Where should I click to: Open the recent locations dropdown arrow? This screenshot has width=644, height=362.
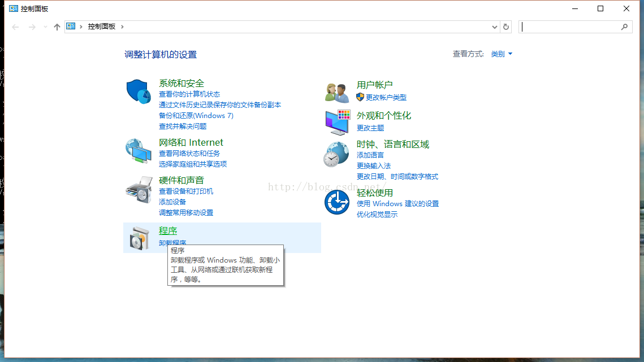point(45,27)
